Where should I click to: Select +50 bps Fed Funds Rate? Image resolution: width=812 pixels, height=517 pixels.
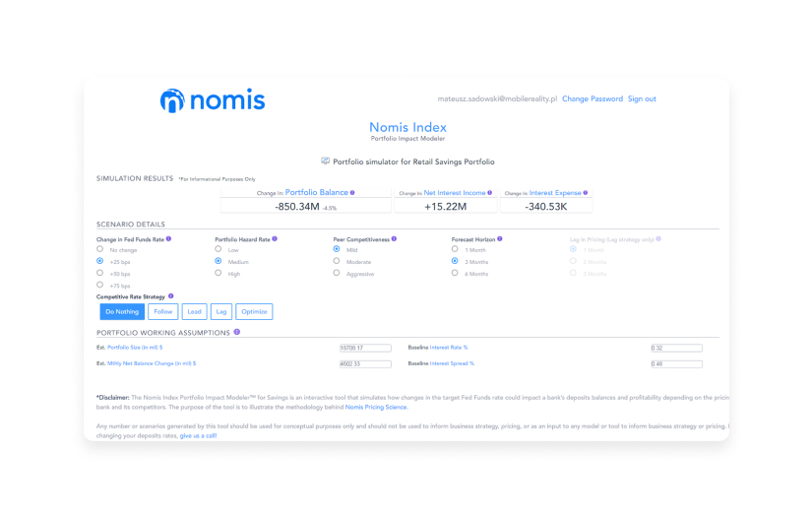[100, 273]
